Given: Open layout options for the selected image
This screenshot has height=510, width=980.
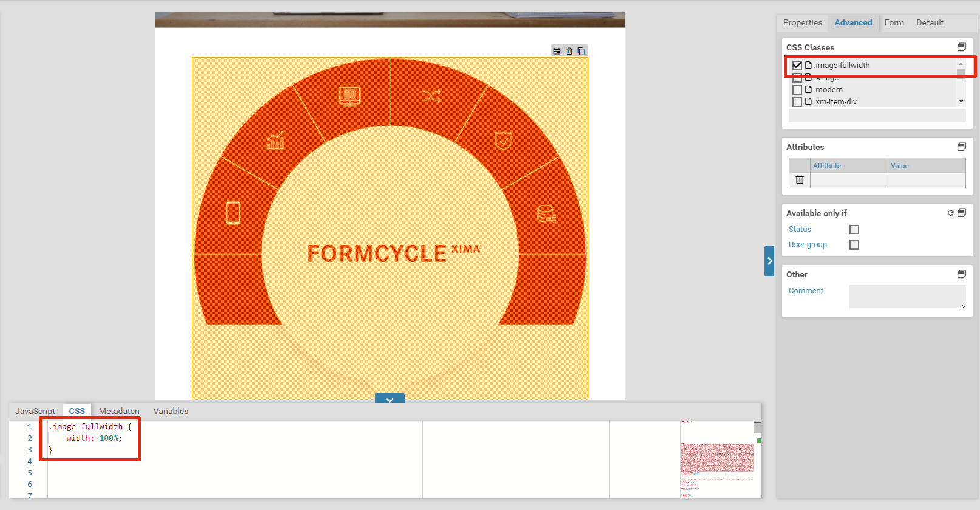Looking at the screenshot, I should click(557, 51).
